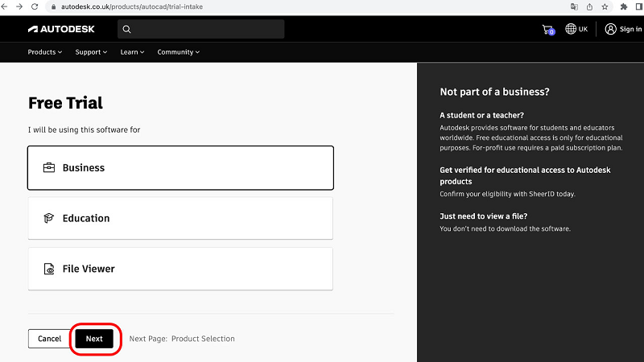The width and height of the screenshot is (644, 362).
Task: Click the Sign in user icon
Action: pyautogui.click(x=610, y=29)
